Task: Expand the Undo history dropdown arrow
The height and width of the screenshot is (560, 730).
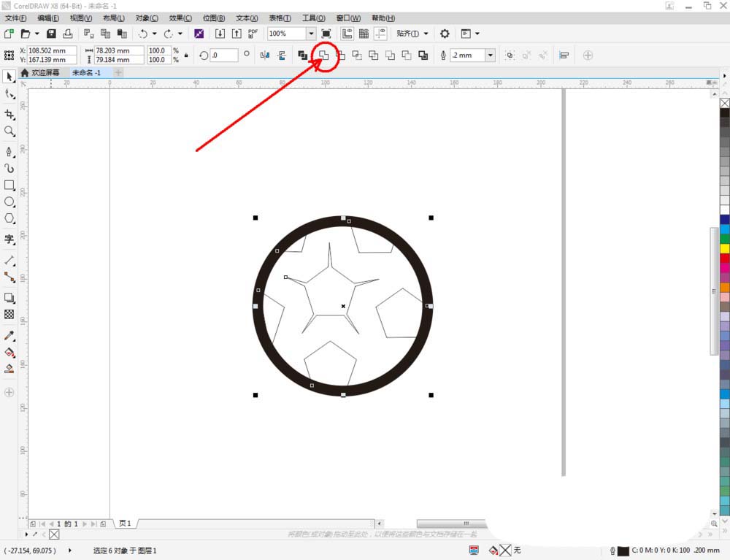Action: pyautogui.click(x=155, y=34)
